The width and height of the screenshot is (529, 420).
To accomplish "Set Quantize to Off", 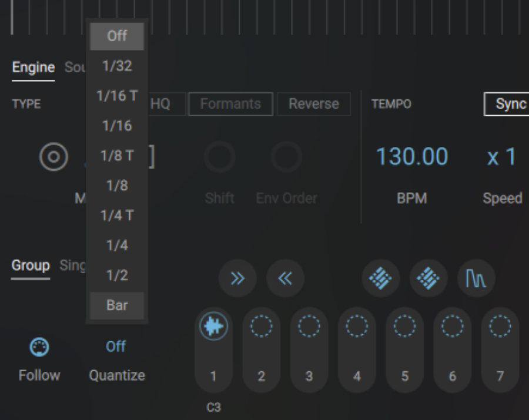I will point(116,36).
